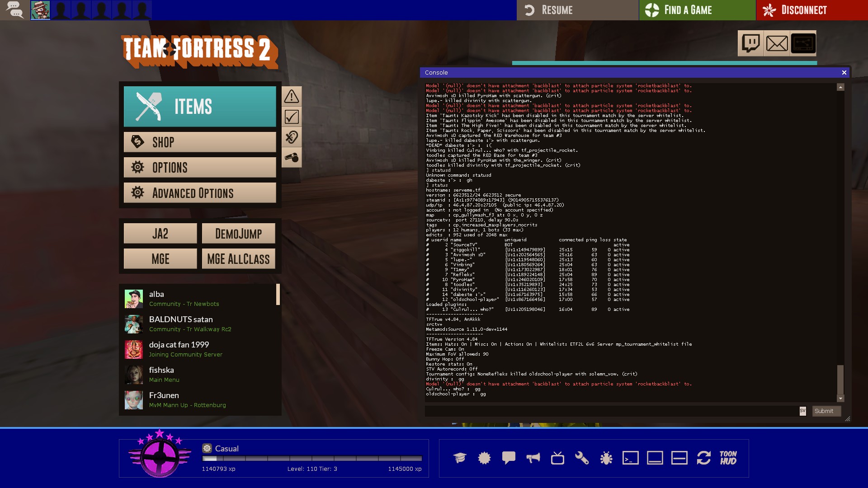Open the Shop
This screenshot has height=488, width=868.
(200, 142)
